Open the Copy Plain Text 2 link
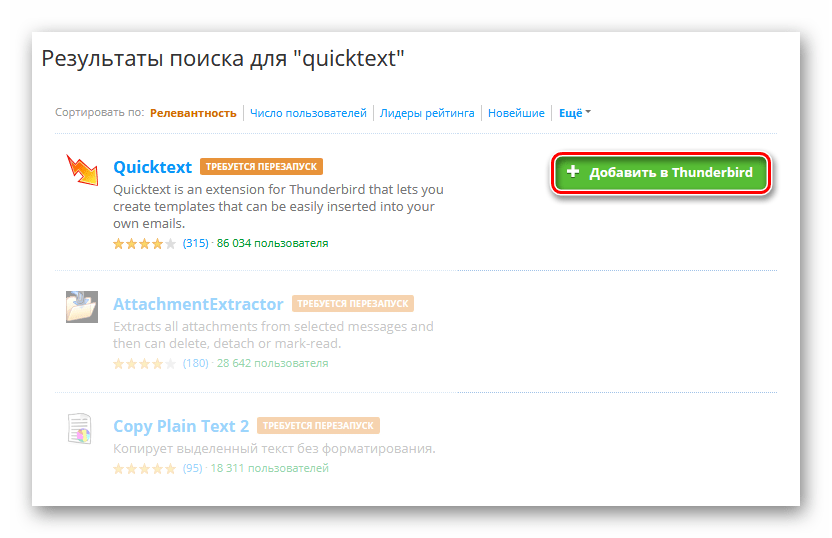Viewport: 832px width, 538px height. point(181,426)
